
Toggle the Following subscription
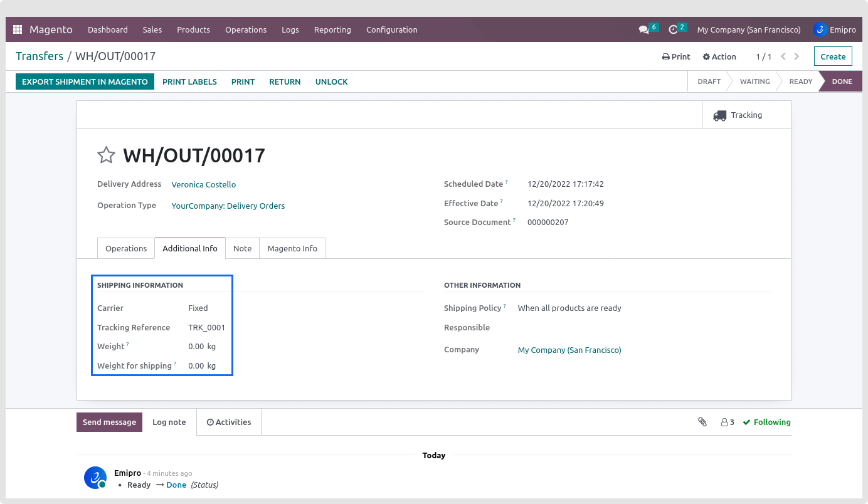[766, 423]
